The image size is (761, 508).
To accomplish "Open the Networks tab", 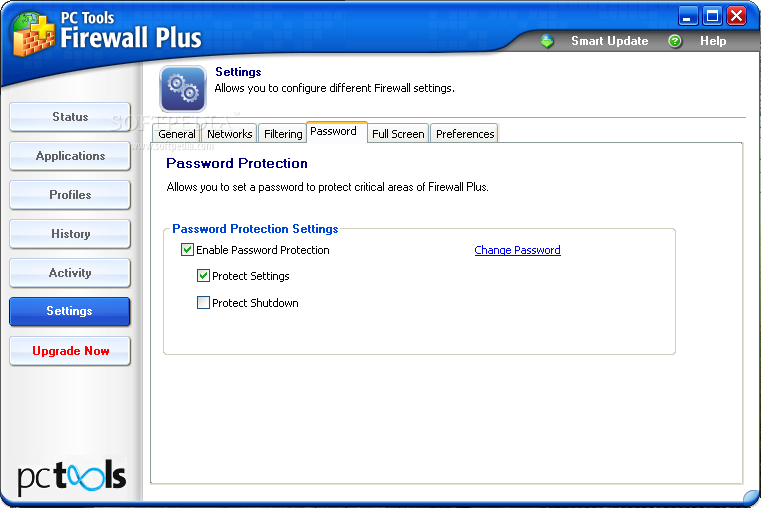I will pos(229,134).
